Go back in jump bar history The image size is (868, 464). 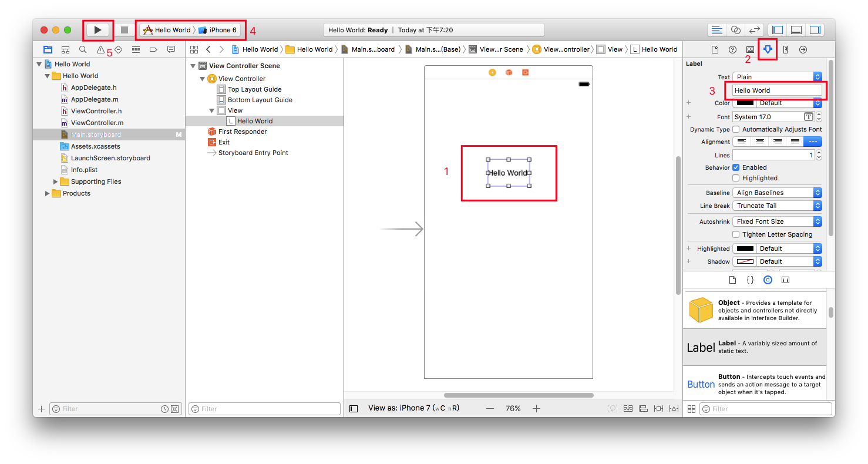point(208,49)
